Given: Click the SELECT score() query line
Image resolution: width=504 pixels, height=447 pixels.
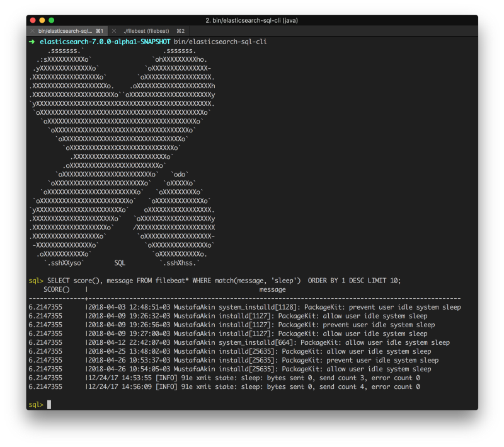Looking at the screenshot, I should pos(215,281).
